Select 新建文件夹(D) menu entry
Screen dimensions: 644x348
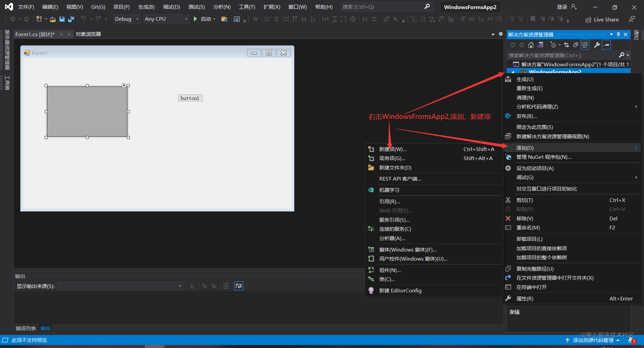434,167
